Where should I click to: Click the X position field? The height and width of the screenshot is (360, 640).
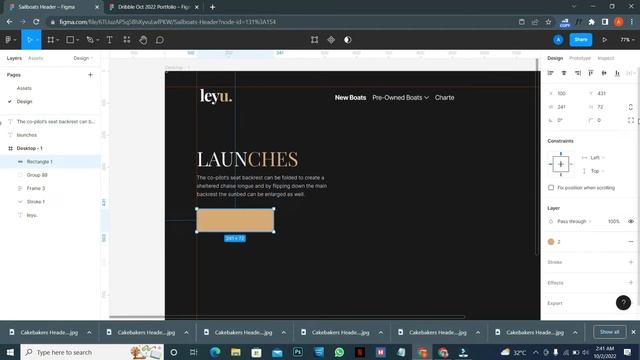(x=565, y=93)
